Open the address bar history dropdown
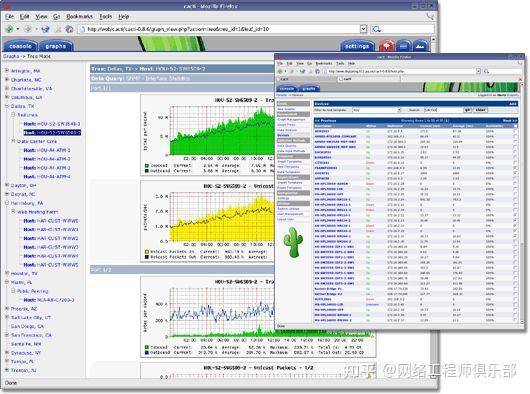The width and height of the screenshot is (530, 394). [363, 29]
